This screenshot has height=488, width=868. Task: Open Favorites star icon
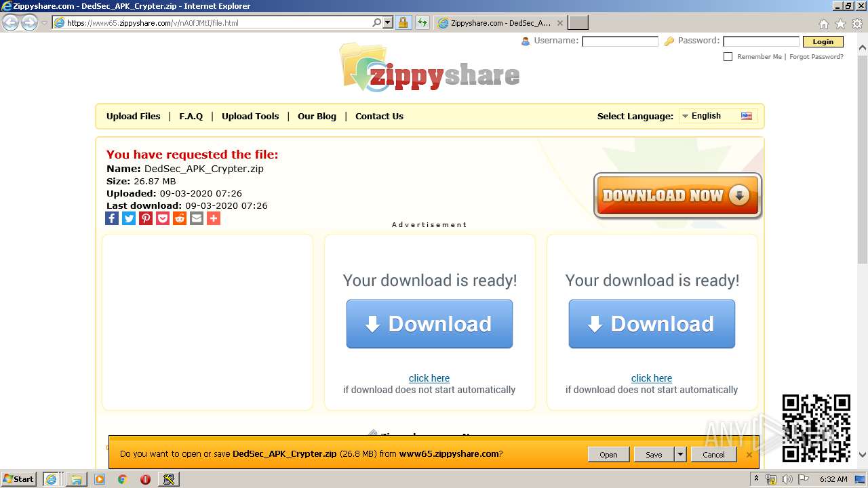point(840,24)
